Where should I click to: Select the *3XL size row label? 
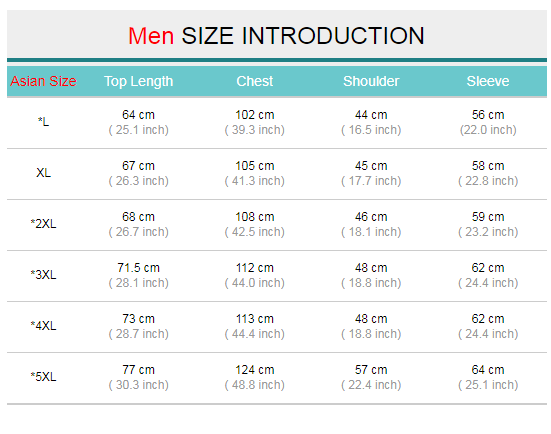pyautogui.click(x=43, y=274)
